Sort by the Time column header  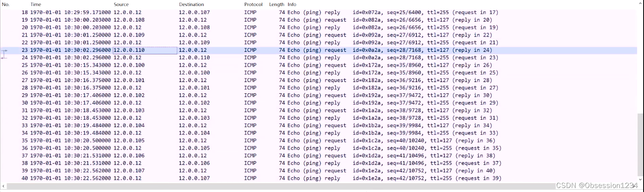click(36, 4)
